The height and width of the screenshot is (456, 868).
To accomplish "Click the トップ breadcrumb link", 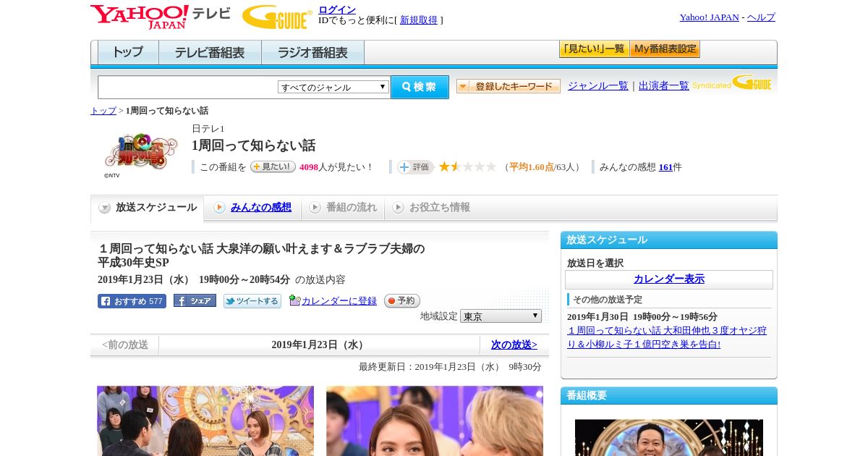I will tap(103, 111).
